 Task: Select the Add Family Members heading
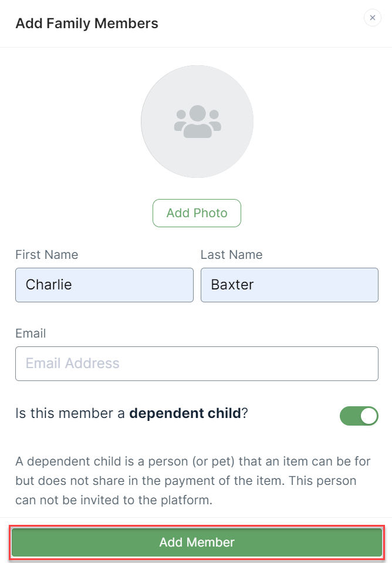click(x=86, y=23)
